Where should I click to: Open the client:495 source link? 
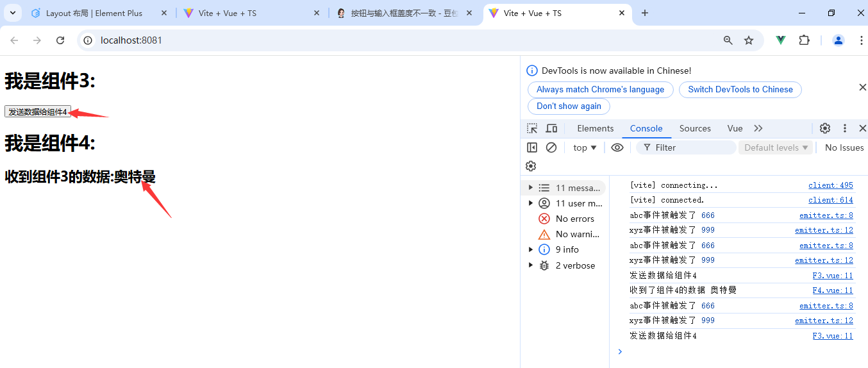point(830,185)
